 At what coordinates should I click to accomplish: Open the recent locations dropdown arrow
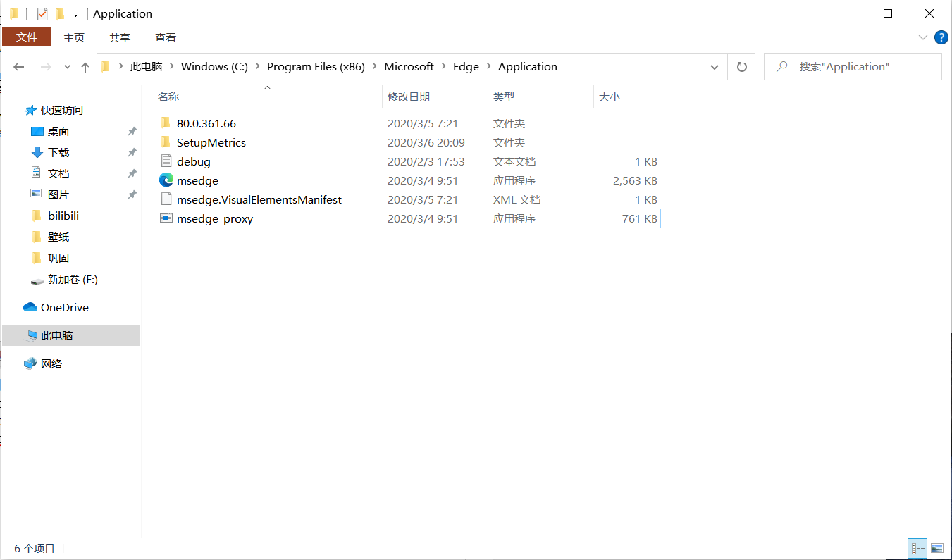coord(67,67)
